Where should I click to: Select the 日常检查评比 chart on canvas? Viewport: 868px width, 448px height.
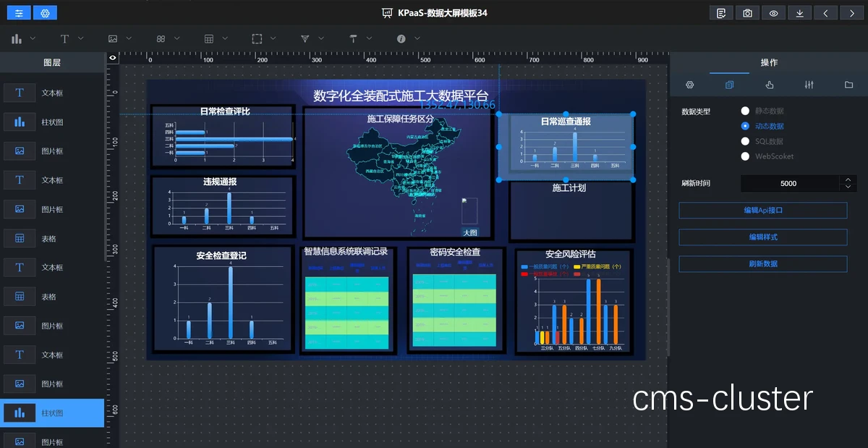pyautogui.click(x=223, y=137)
